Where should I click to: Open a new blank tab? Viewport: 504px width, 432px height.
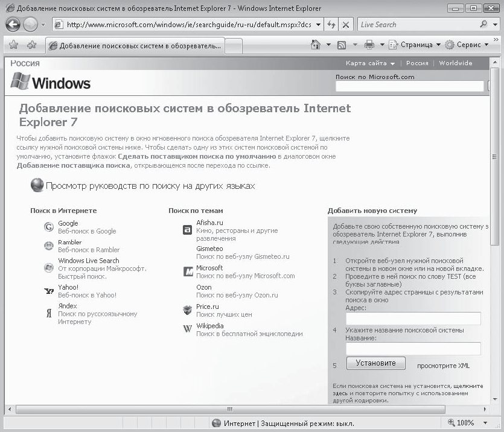[234, 46]
